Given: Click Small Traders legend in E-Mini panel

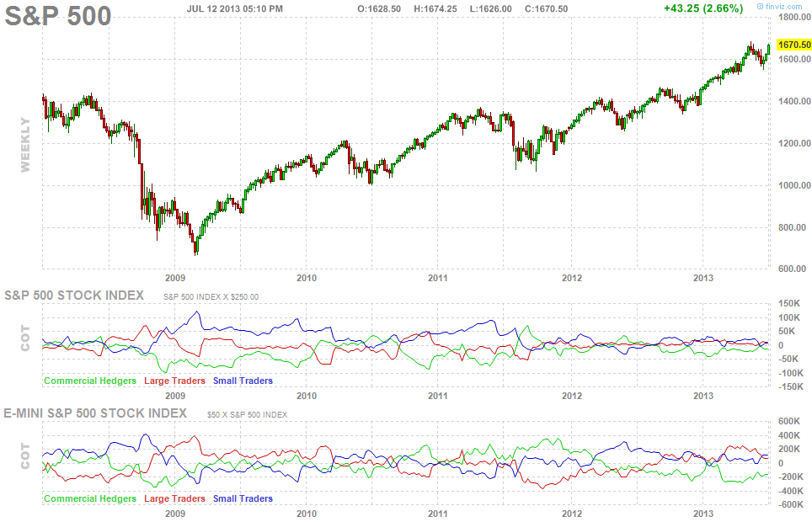Looking at the screenshot, I should (x=243, y=498).
